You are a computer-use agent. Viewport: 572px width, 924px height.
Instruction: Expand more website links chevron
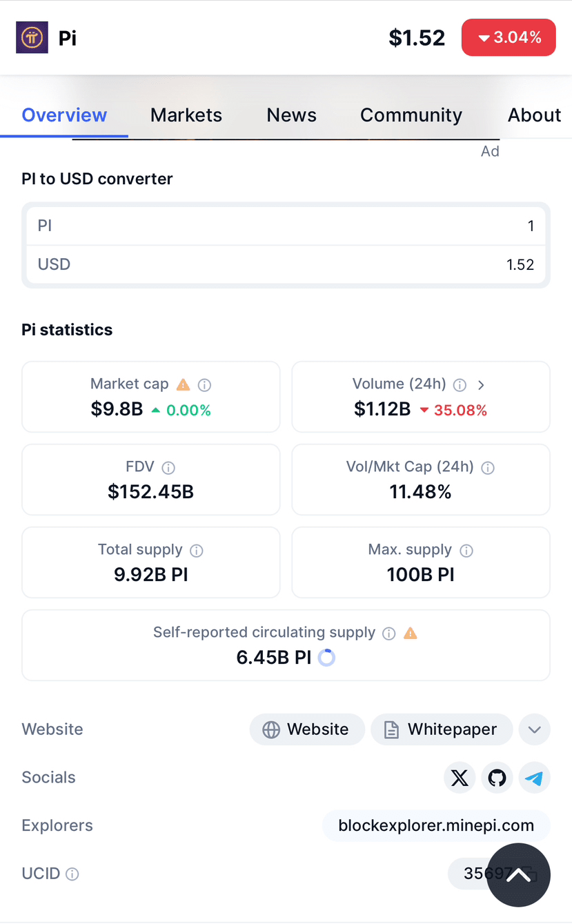(x=534, y=729)
